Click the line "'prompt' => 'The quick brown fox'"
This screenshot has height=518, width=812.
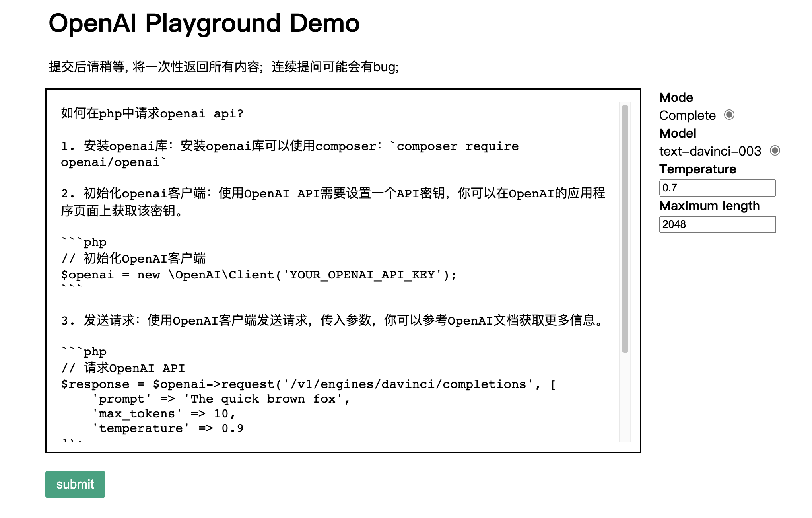(x=221, y=399)
